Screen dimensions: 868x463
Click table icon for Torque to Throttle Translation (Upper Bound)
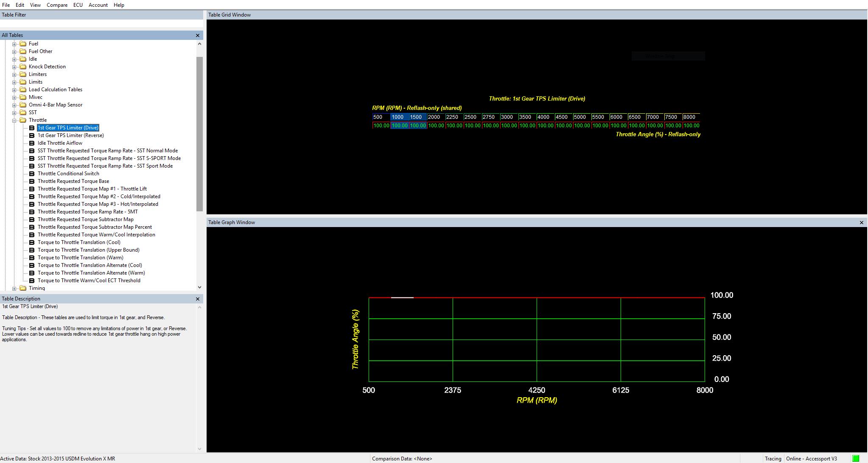[32, 250]
